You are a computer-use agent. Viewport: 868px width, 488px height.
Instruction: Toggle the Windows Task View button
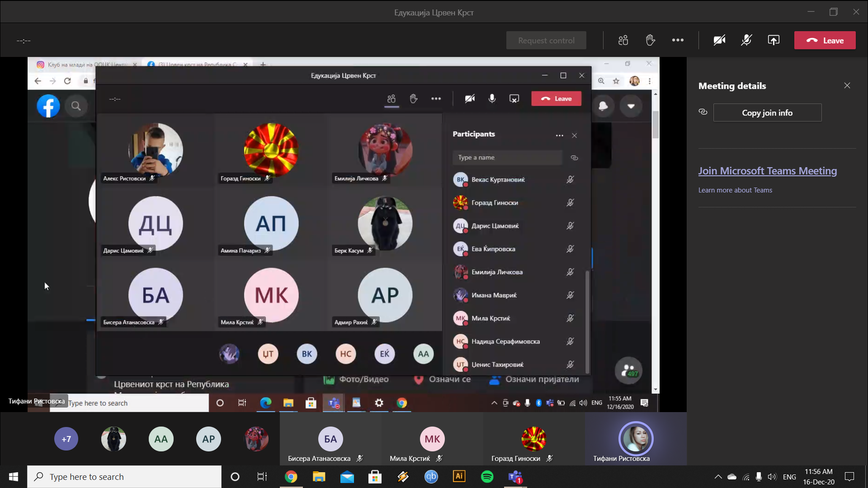(262, 477)
